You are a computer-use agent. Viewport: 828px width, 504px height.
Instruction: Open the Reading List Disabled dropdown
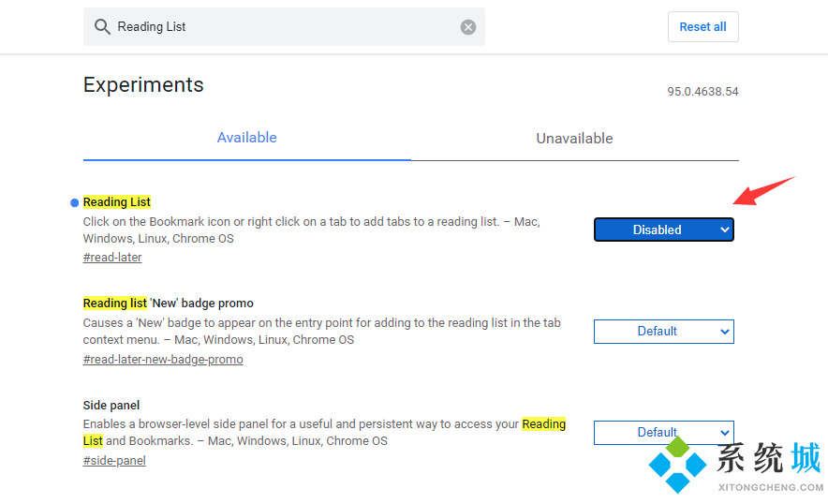[x=663, y=230]
